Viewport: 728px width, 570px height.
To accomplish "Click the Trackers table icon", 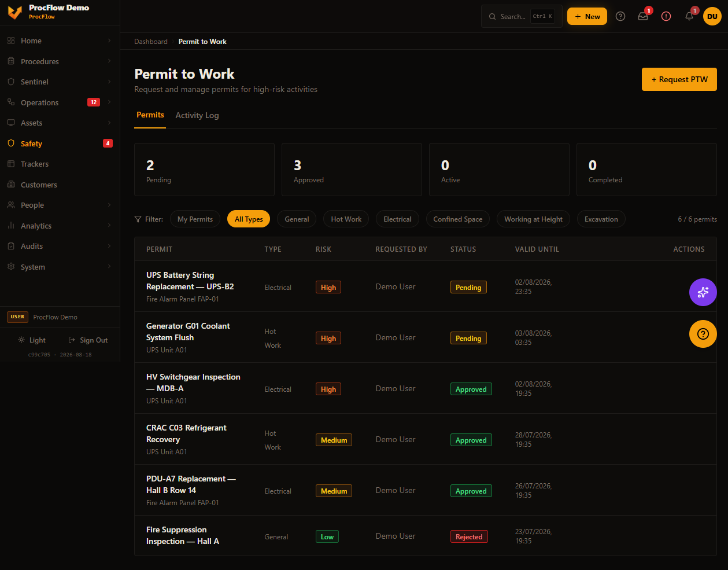I will pos(11,164).
